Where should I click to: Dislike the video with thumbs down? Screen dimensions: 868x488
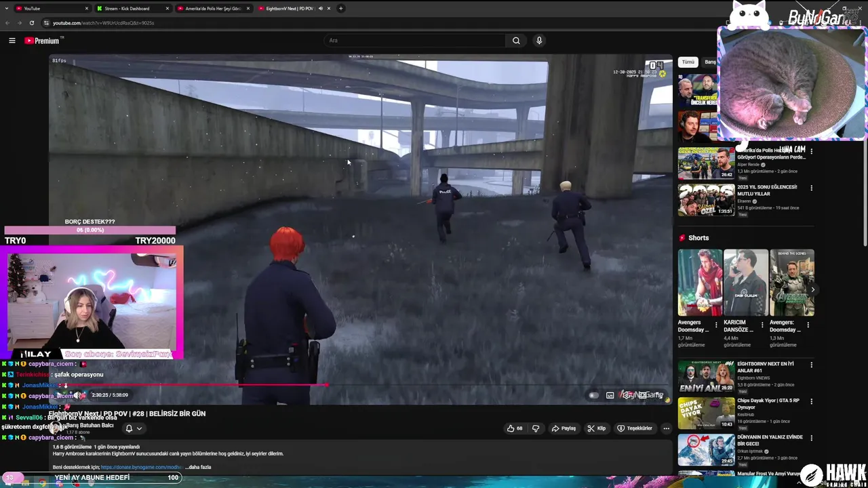point(536,428)
